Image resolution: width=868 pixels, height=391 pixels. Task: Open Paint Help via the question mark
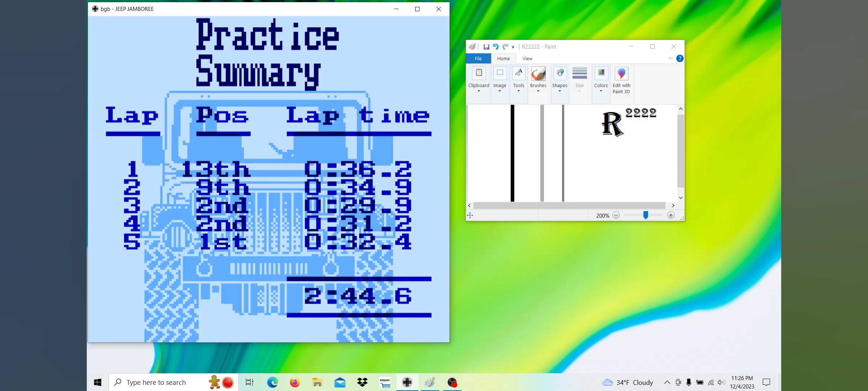point(680,59)
